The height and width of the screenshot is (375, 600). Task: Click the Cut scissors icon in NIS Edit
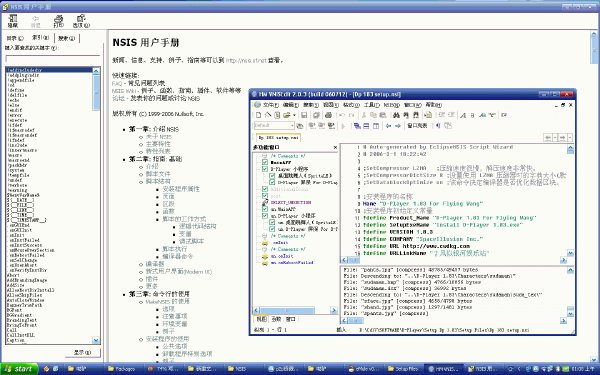pyautogui.click(x=364, y=115)
